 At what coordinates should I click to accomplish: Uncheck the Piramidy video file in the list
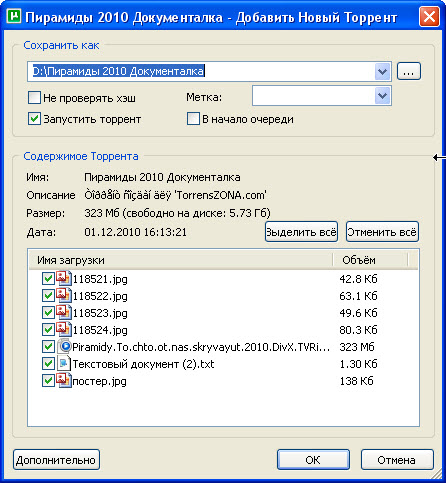click(48, 347)
